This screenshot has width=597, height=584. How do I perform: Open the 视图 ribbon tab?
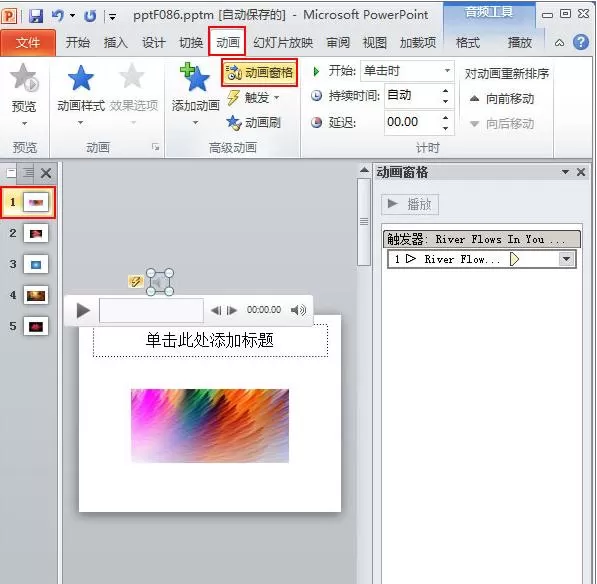375,42
